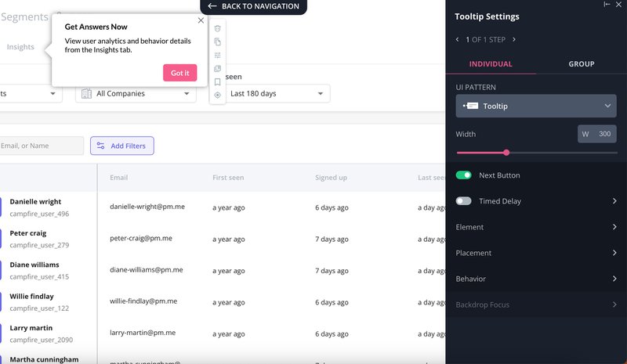
Task: Click the Signed up column header
Action: click(331, 178)
